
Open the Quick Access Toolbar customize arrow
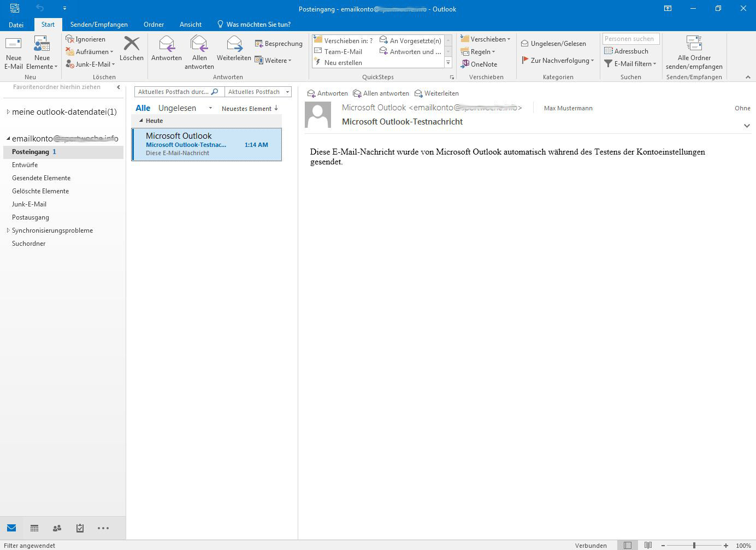pyautogui.click(x=64, y=8)
